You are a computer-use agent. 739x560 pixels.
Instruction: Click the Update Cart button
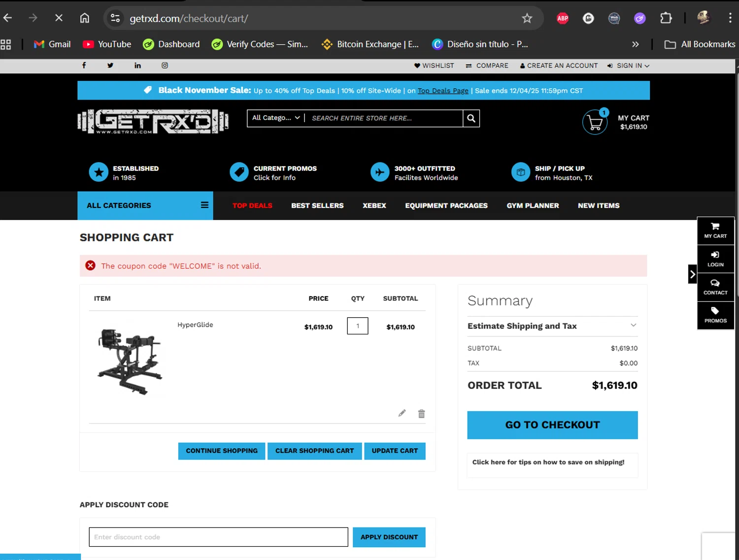tap(395, 451)
